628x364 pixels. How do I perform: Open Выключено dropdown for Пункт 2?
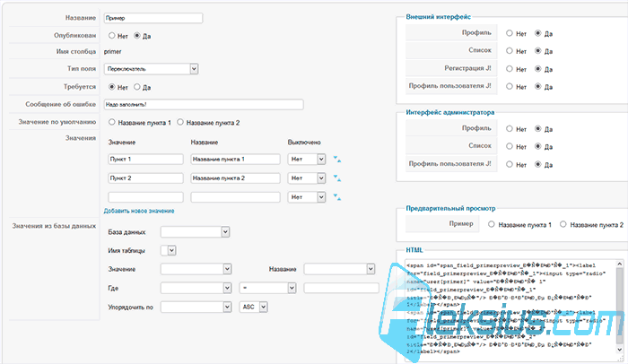pyautogui.click(x=307, y=178)
